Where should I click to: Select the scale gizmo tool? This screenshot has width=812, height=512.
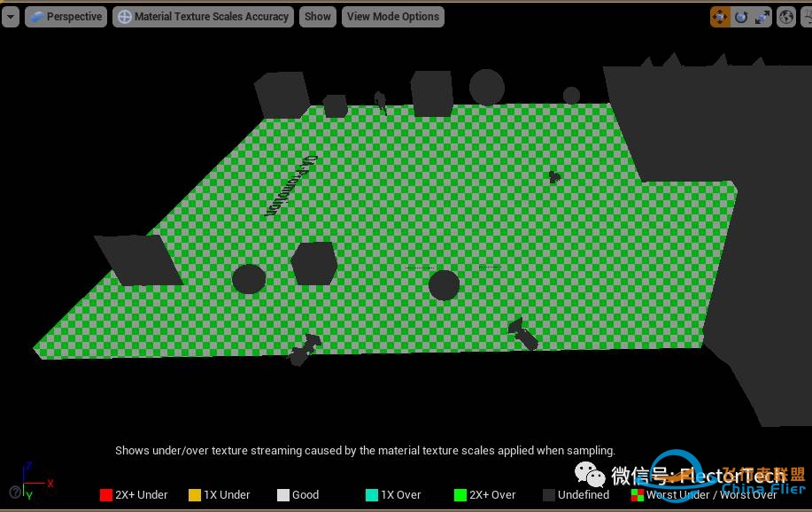pos(762,17)
